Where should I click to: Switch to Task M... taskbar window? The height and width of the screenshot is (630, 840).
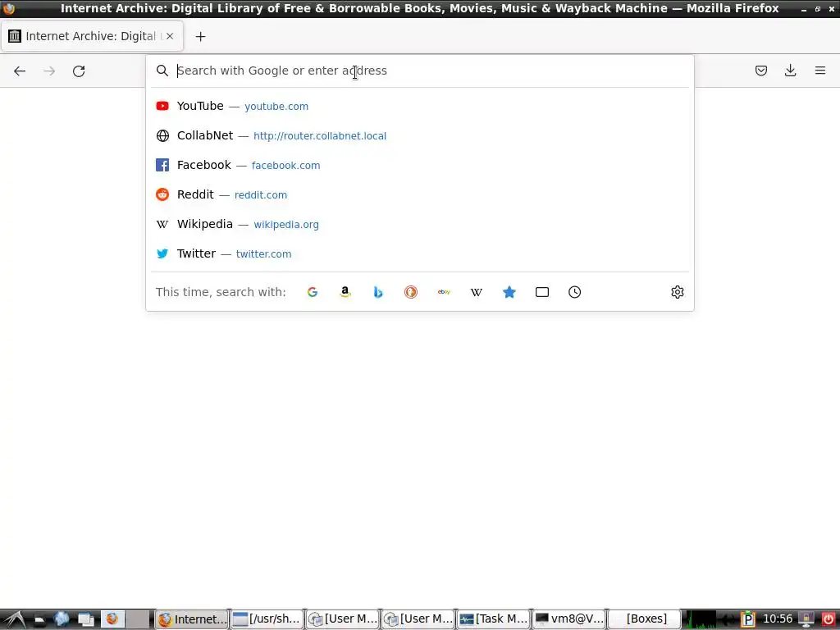pyautogui.click(x=493, y=619)
